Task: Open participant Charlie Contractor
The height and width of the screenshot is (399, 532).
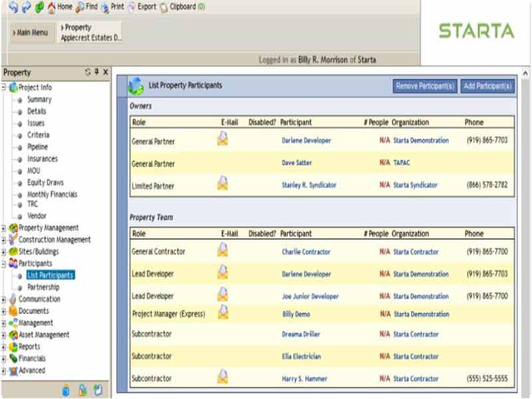Action: pyautogui.click(x=306, y=252)
